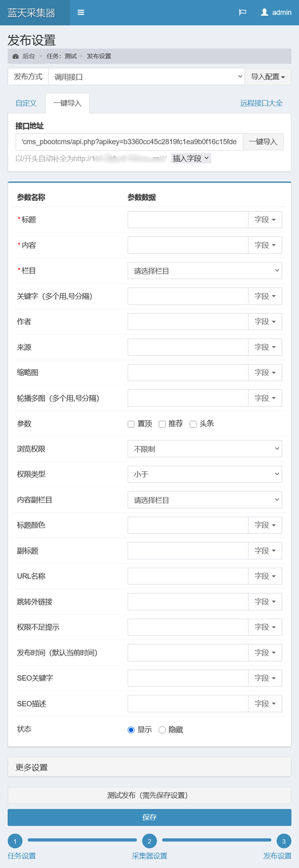Image resolution: width=299 pixels, height=868 pixels.
Task: Expand the 浏览权限 select box
Action: pyautogui.click(x=204, y=449)
